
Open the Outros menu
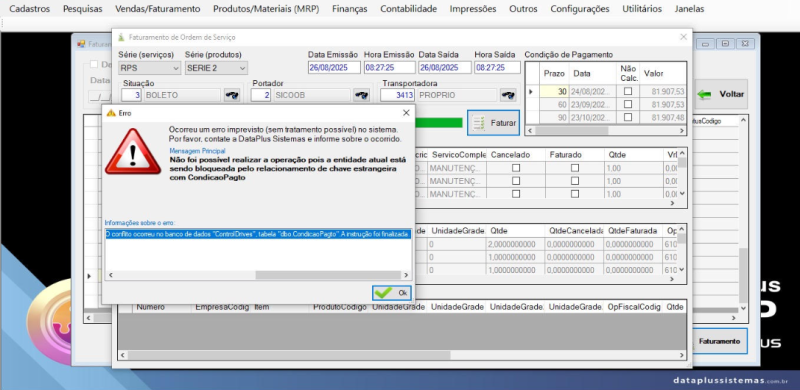(x=523, y=9)
